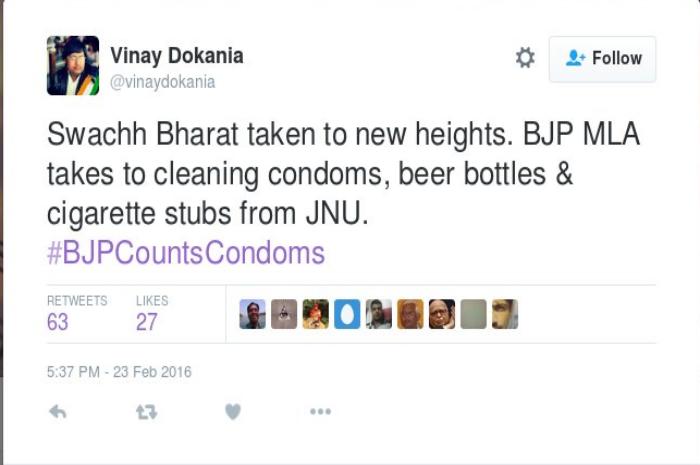View the 63 retweets list
This screenshot has height=465, width=700.
click(77, 314)
